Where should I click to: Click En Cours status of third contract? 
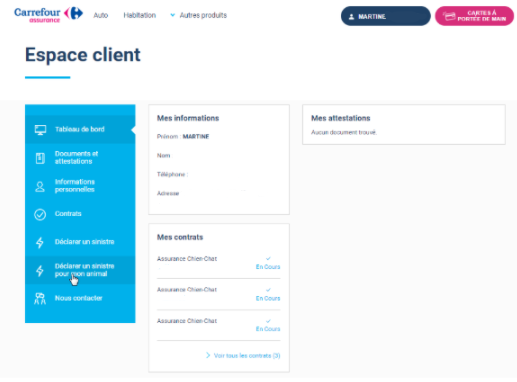coord(268,329)
